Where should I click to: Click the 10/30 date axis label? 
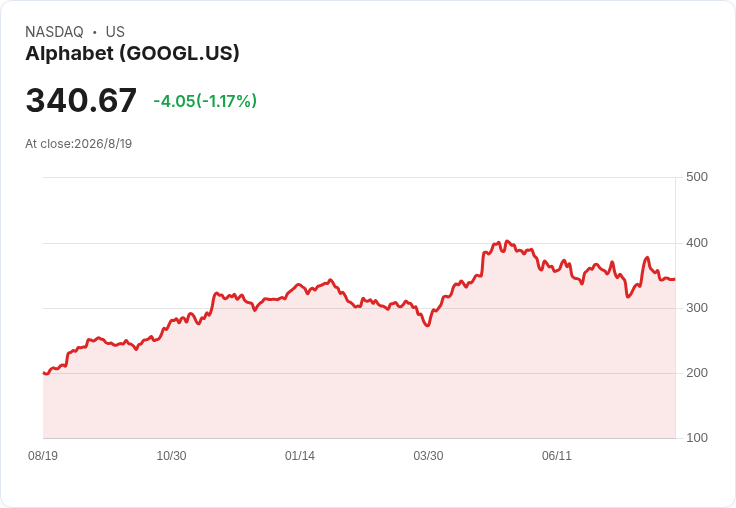point(171,456)
